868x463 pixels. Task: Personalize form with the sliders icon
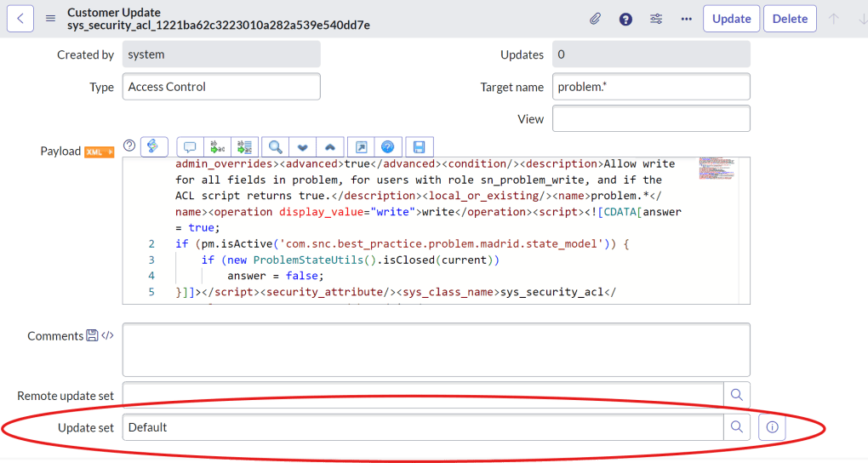pyautogui.click(x=656, y=19)
